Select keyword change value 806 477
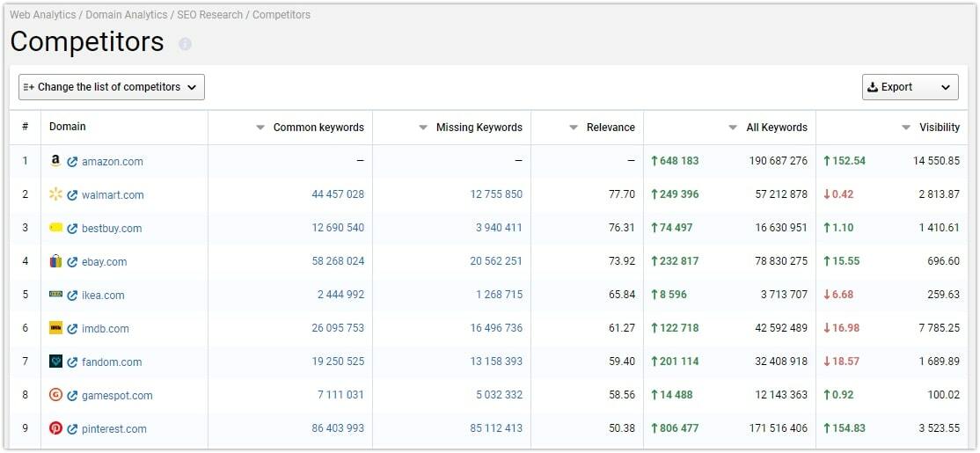Screen dimensions: 980x453 (x=675, y=428)
